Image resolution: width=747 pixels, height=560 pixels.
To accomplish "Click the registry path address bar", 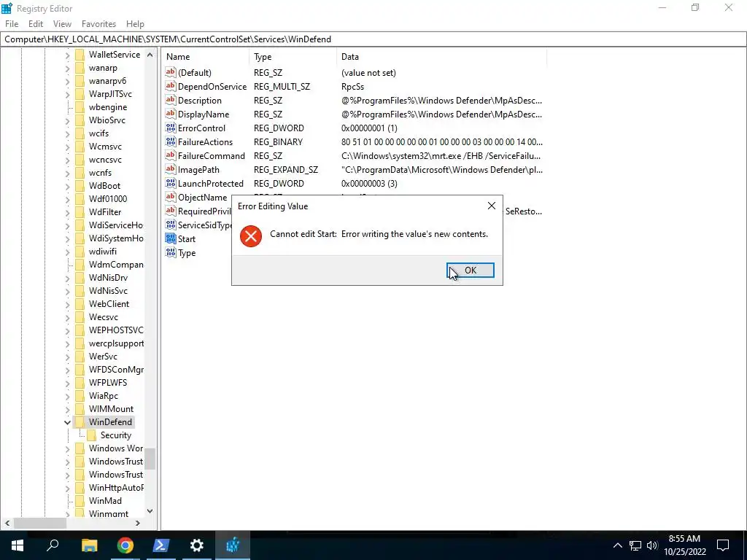I will click(373, 39).
